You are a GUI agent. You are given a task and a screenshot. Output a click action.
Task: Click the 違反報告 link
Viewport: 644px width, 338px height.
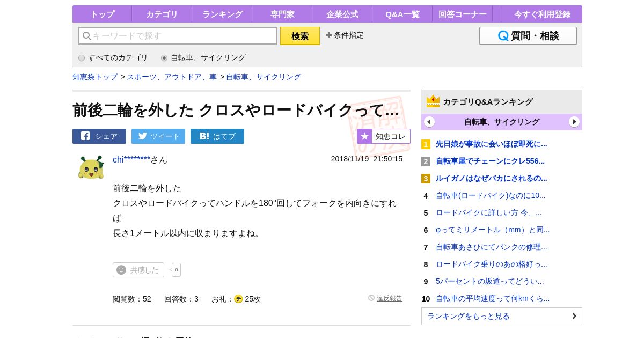(390, 298)
